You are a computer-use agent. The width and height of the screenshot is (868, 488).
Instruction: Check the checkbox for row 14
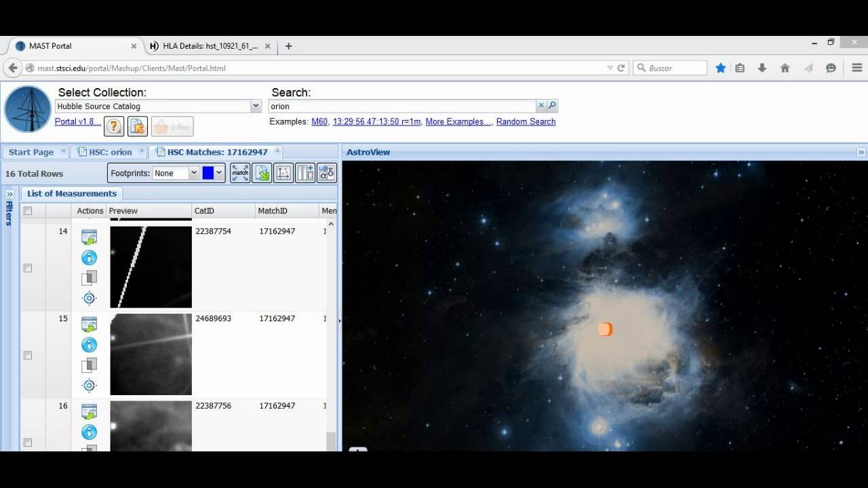28,268
